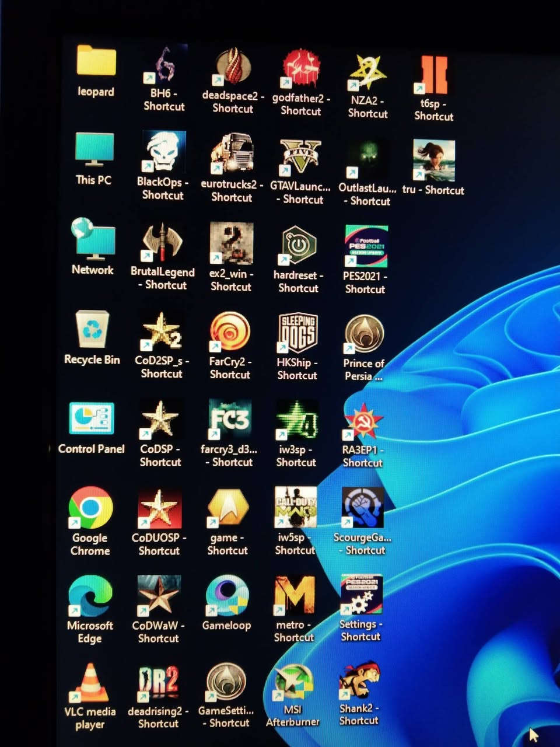Viewport: 560px width, 747px height.
Task: Open the Google Chrome shortcut
Action: pos(90,508)
